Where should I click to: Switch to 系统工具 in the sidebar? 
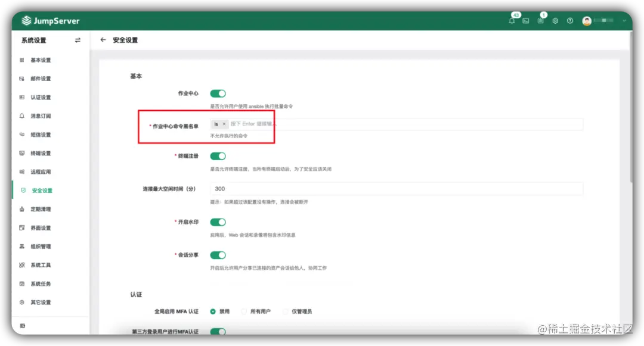[42, 264]
